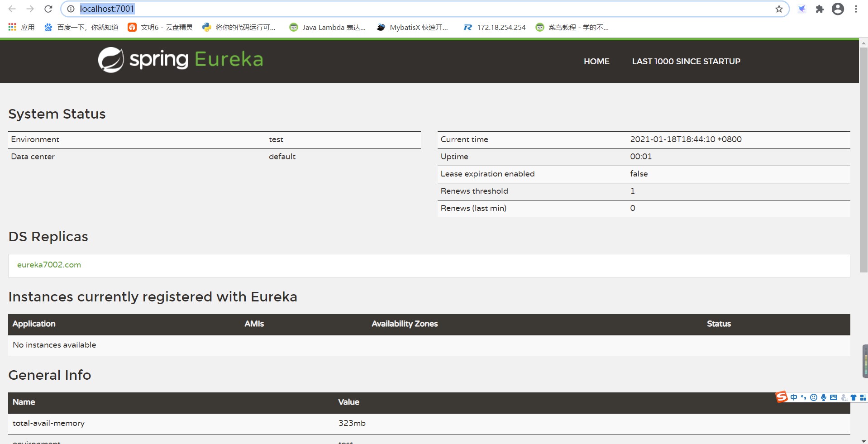
Task: Click the scrollbar down arrow
Action: coord(863,440)
